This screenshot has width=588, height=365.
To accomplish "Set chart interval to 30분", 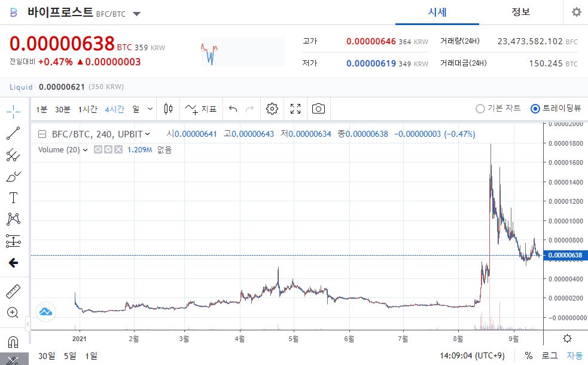I will point(63,109).
